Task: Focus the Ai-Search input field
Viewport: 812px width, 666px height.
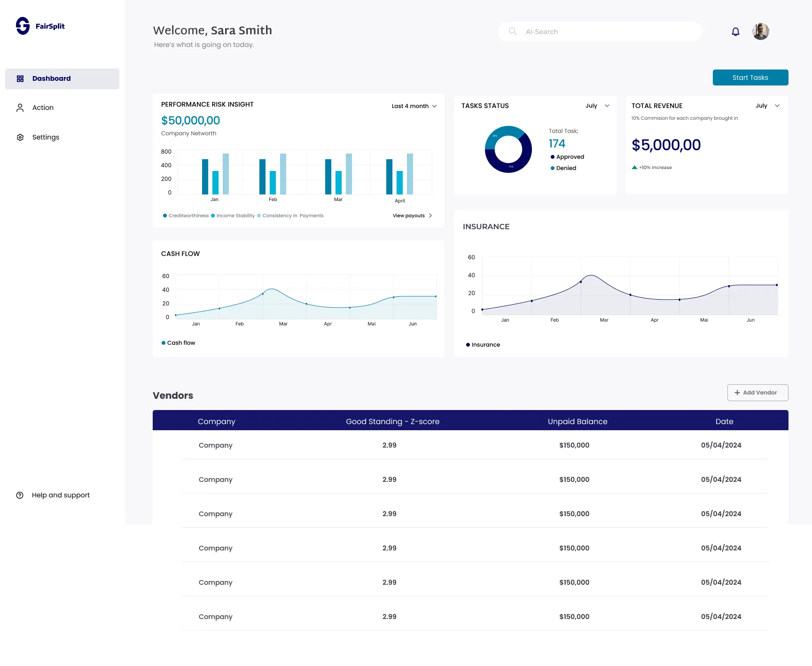Action: (600, 31)
